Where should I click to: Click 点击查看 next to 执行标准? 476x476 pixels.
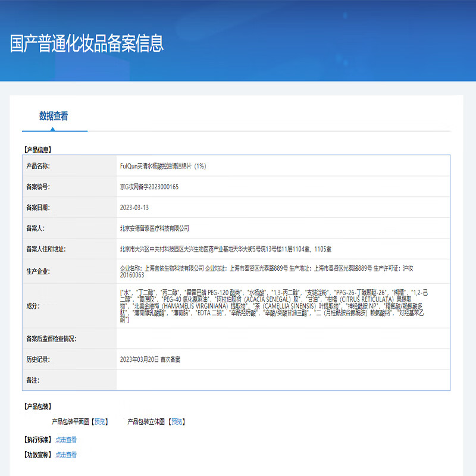pos(66,440)
